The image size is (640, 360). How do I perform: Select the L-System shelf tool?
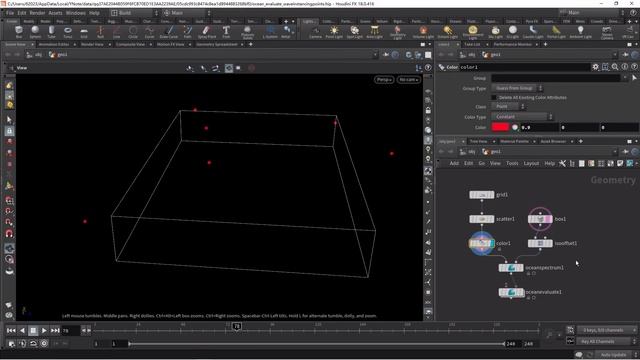pos(270,31)
